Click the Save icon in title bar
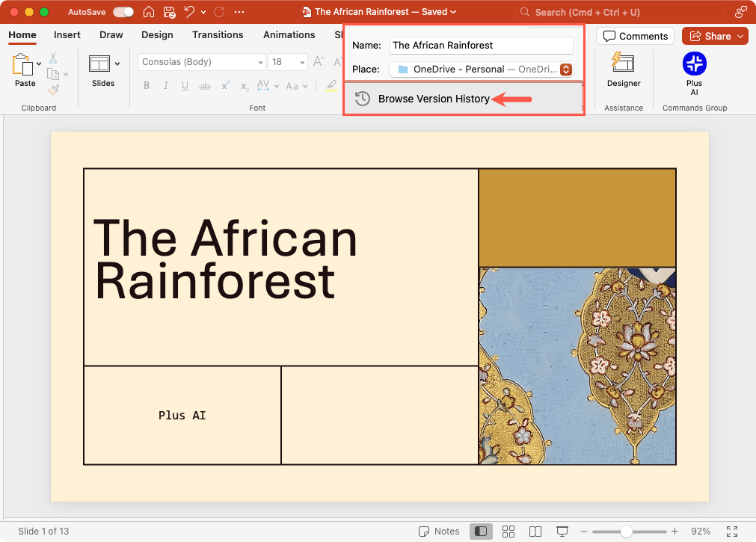756x542 pixels. (169, 12)
